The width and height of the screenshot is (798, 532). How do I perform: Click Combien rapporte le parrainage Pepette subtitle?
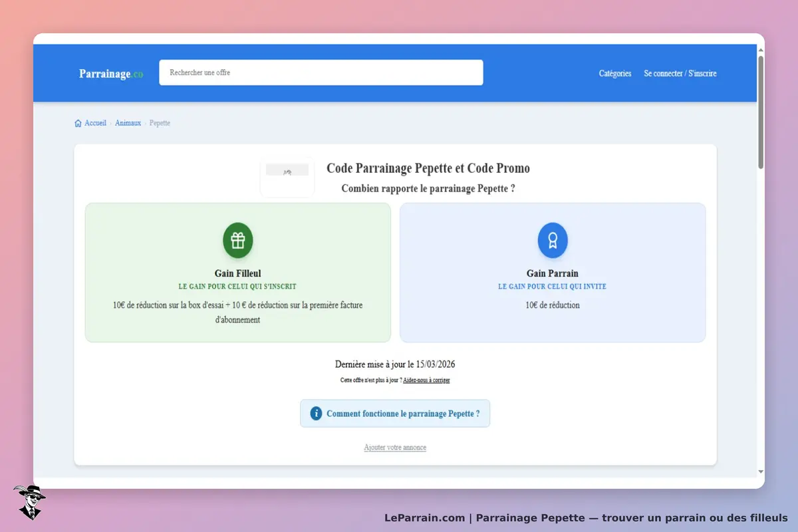(x=428, y=189)
